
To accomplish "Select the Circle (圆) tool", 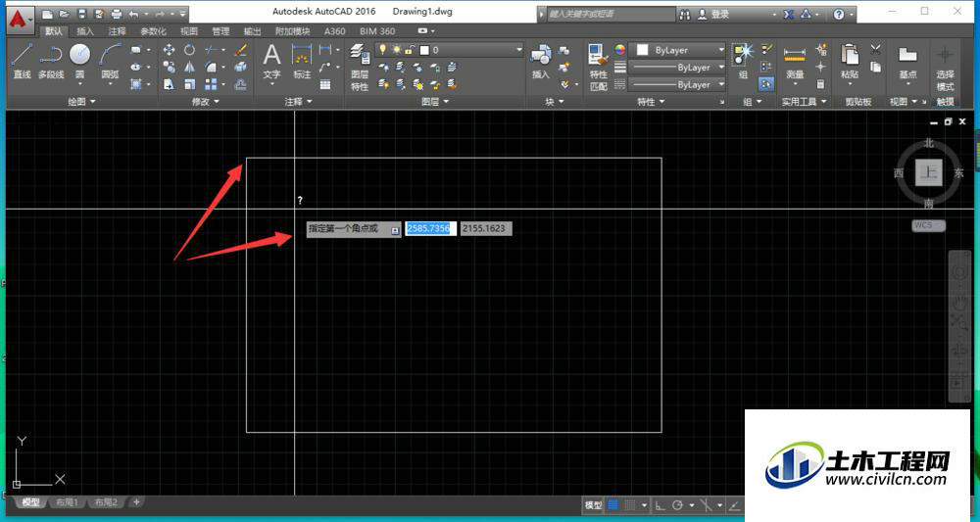I will click(x=80, y=61).
